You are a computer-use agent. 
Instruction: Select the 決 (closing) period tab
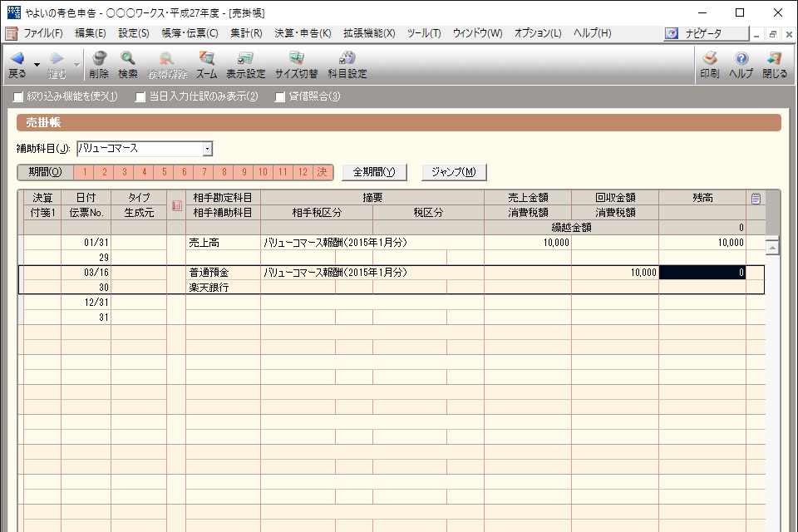click(x=323, y=172)
